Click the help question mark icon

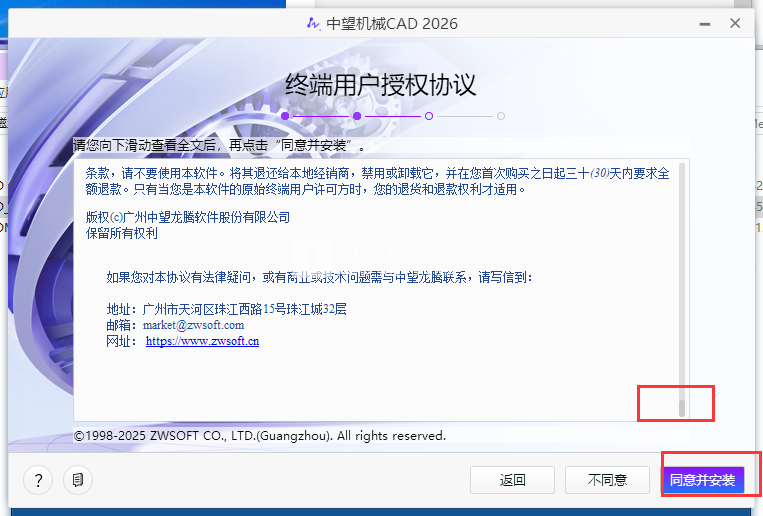38,480
